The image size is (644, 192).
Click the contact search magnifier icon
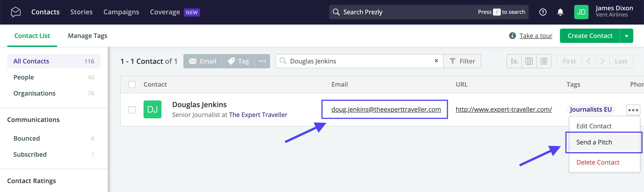(283, 61)
